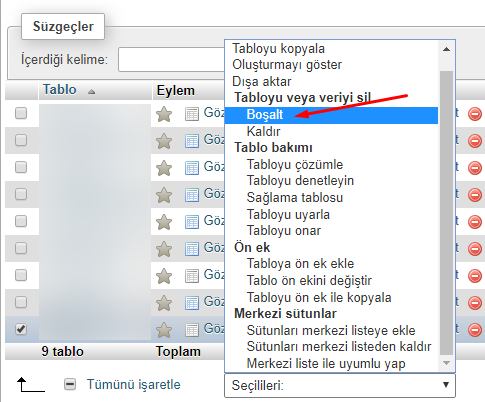Click the İçerdiği kelime filter field
The width and height of the screenshot is (485, 402).
point(171,60)
